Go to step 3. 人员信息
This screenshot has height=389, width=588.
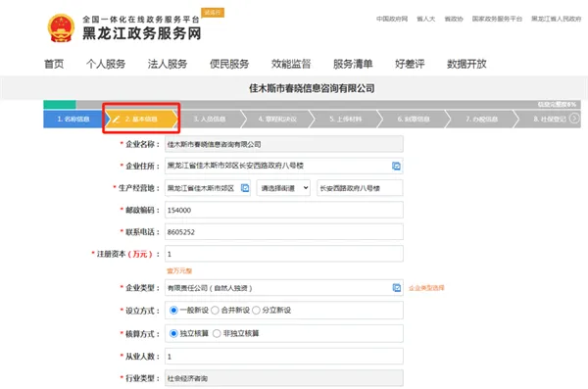pos(210,119)
